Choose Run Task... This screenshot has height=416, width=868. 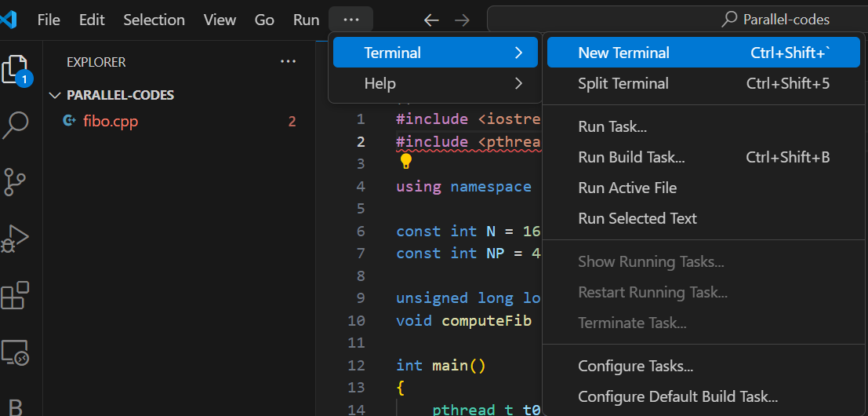pyautogui.click(x=703, y=127)
